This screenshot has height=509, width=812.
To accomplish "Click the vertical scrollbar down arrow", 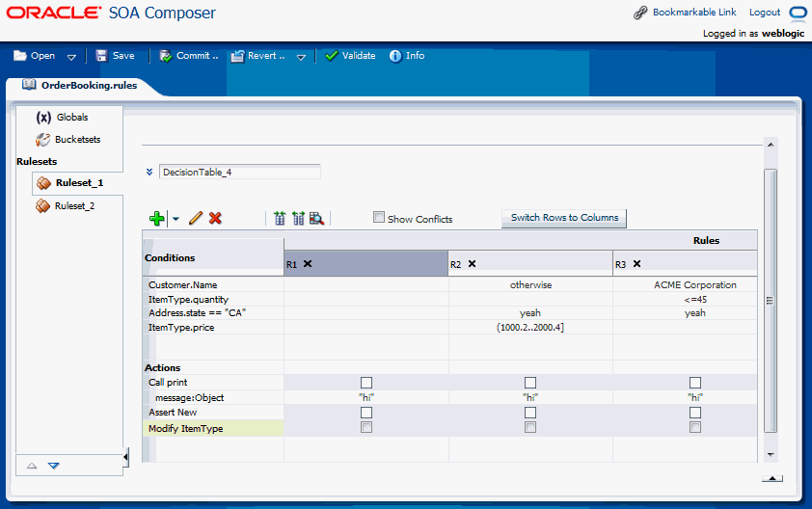I will point(771,455).
